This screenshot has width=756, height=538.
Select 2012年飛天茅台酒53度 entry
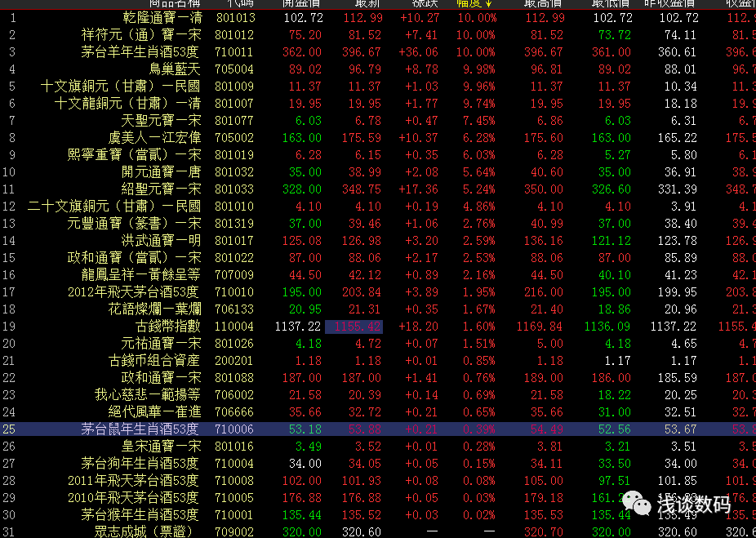[x=134, y=292]
